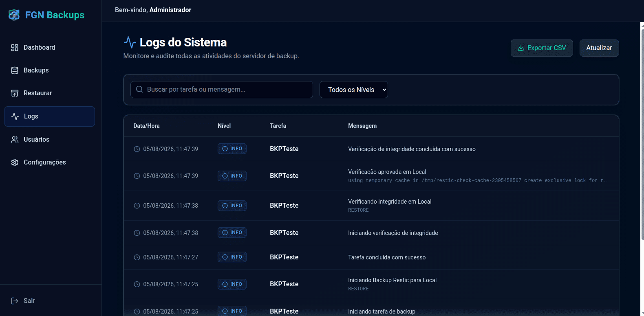The image size is (644, 316).
Task: Click the clock icon for the 'Verificando integridade em Local' row
Action: coord(137,206)
